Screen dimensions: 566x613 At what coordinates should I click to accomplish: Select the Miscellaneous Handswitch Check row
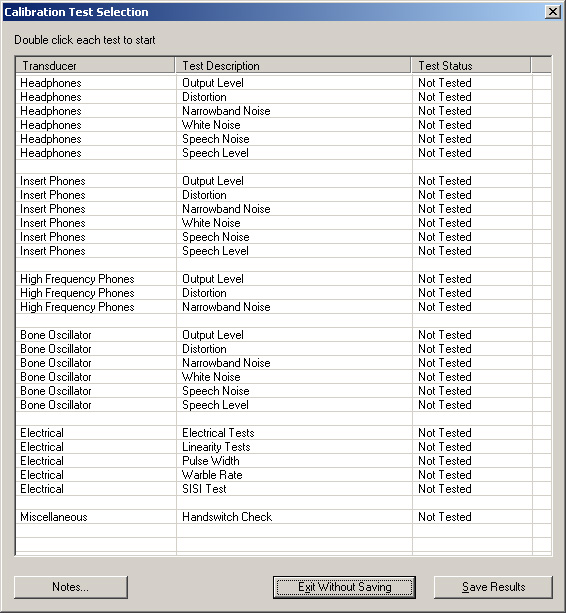pyautogui.click(x=283, y=517)
